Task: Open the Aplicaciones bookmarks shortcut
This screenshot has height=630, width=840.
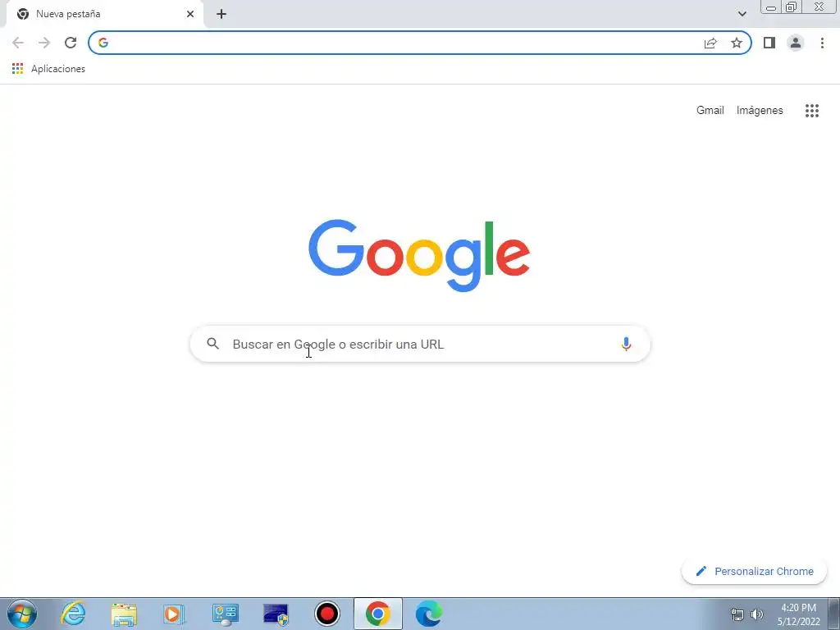Action: click(48, 69)
